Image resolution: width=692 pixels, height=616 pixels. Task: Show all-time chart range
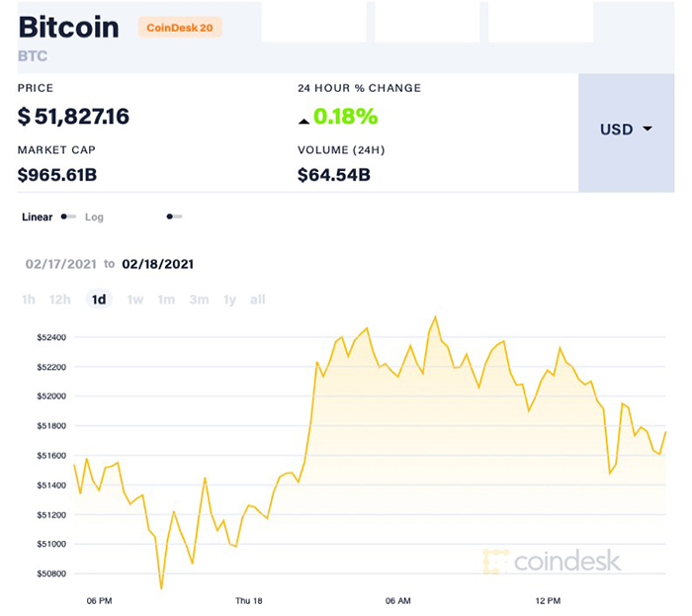(258, 300)
